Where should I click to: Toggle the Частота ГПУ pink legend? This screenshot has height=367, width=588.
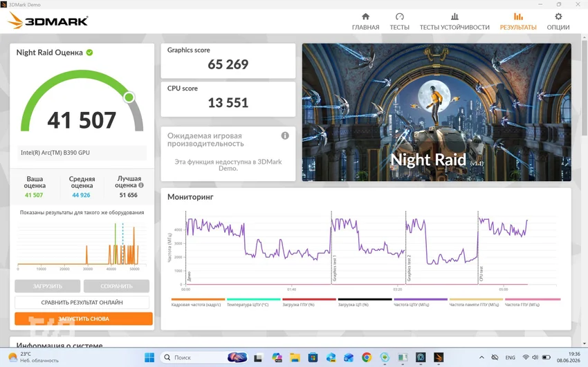coord(533,299)
